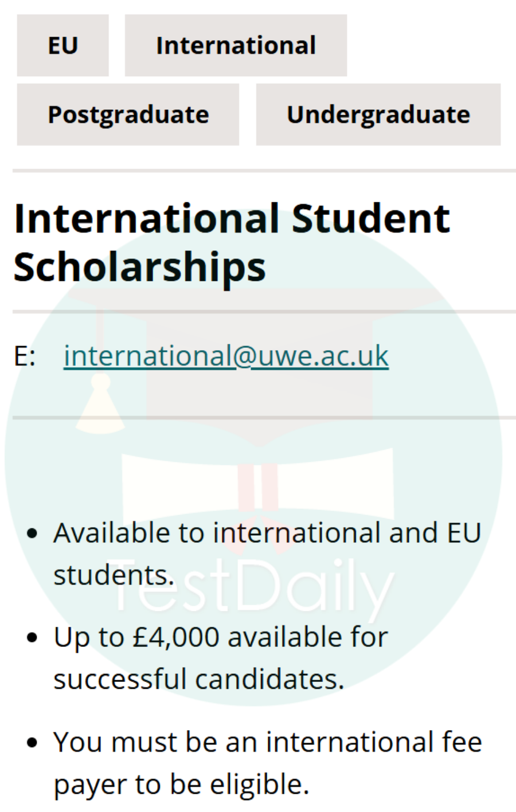Click the bullet dot before 'You must be'
The image size is (516, 812).
click(x=32, y=743)
